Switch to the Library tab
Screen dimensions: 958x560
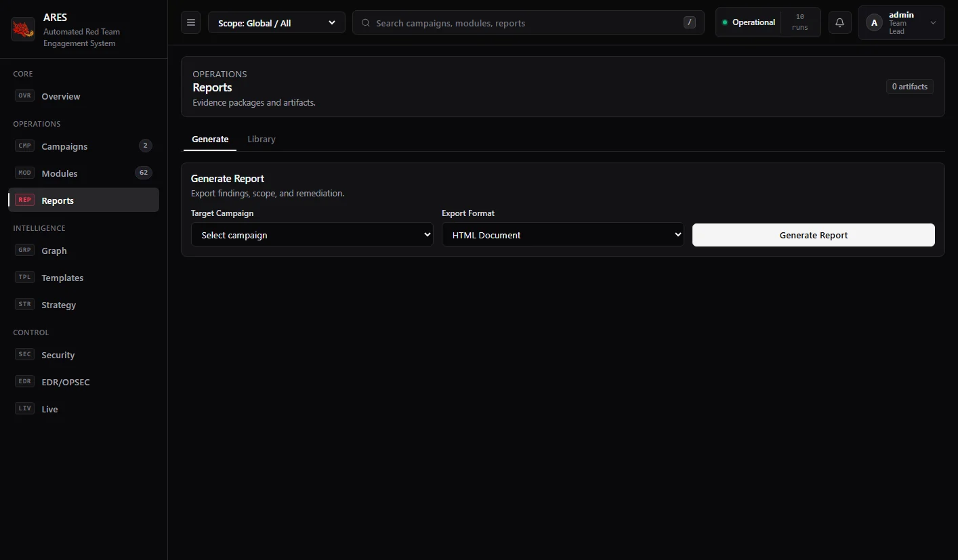pyautogui.click(x=262, y=139)
